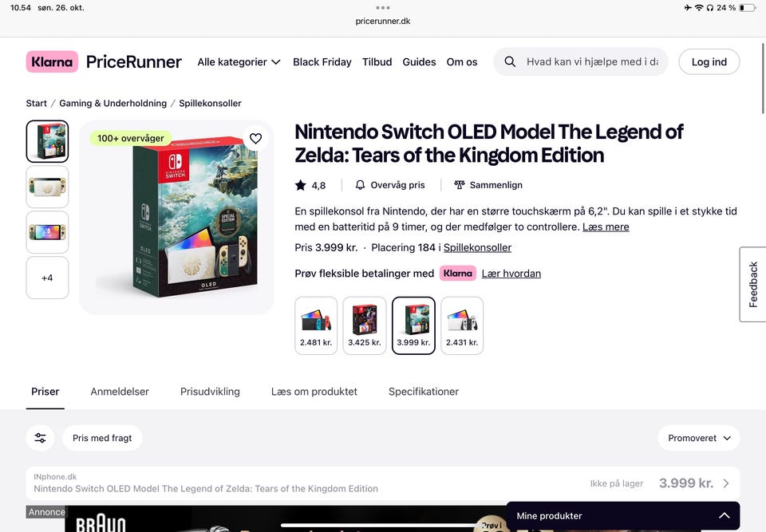Click the scale icon to compare
The image size is (766, 532).
pyautogui.click(x=460, y=185)
